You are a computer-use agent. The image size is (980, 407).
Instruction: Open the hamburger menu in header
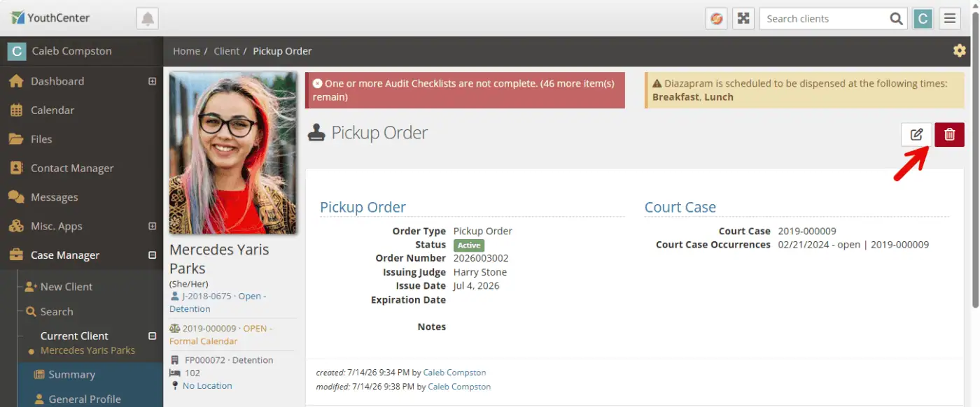click(950, 19)
